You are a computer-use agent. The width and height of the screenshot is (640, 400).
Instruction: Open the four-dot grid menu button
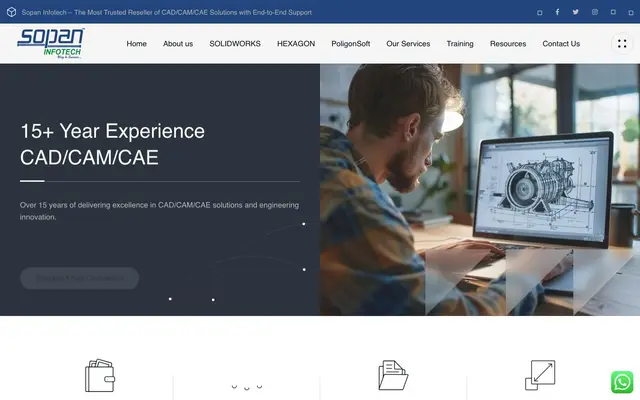coord(622,44)
